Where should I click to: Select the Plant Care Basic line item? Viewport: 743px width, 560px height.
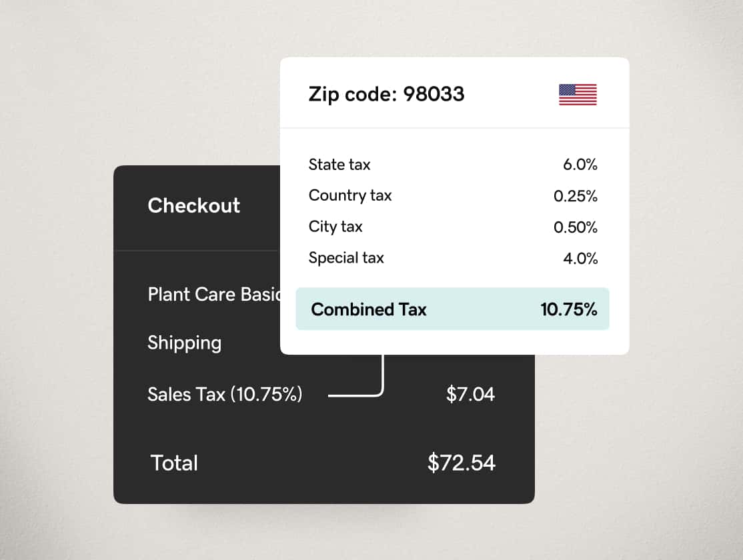[214, 294]
